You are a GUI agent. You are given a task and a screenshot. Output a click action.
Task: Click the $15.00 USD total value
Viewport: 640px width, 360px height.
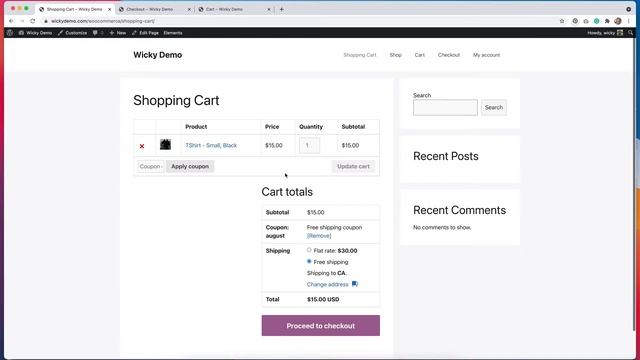(323, 299)
